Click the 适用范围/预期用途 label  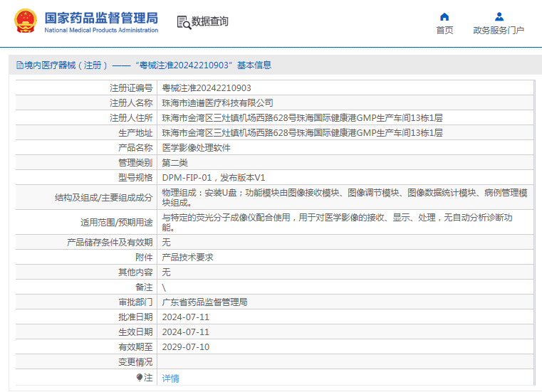point(117,223)
